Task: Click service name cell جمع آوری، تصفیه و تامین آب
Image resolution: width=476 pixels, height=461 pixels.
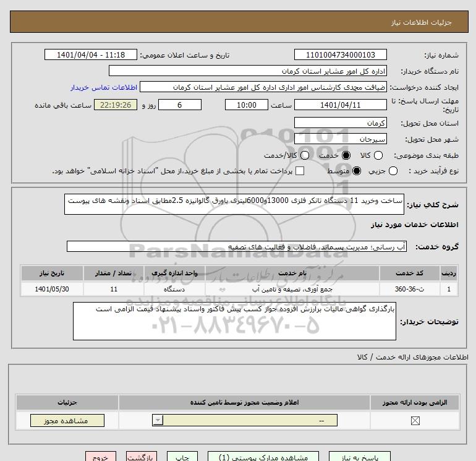Action: [292, 289]
